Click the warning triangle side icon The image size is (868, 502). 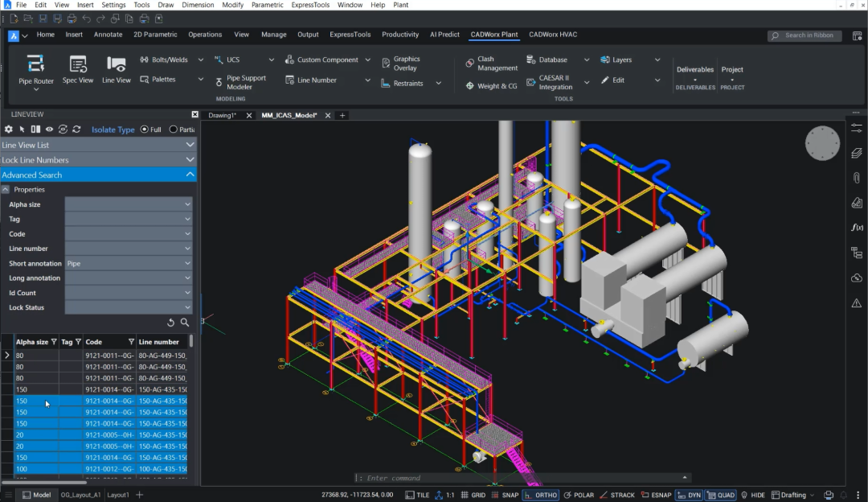tap(857, 303)
